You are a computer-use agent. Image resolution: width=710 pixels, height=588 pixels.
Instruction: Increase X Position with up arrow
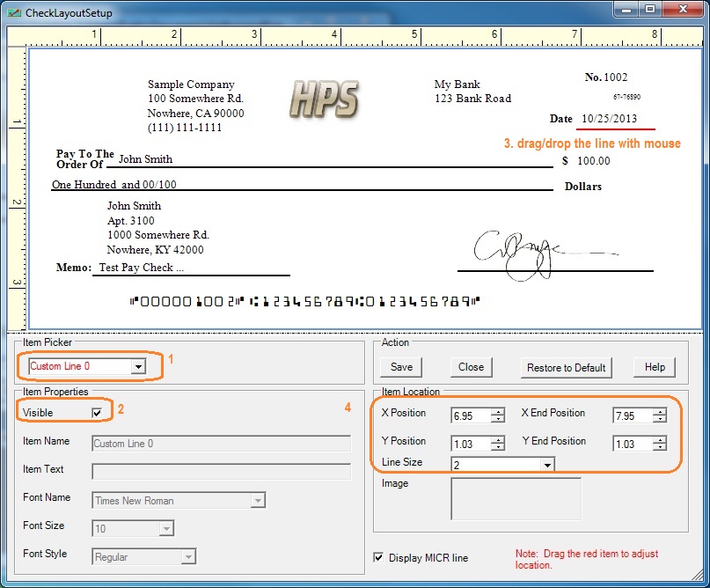point(498,411)
